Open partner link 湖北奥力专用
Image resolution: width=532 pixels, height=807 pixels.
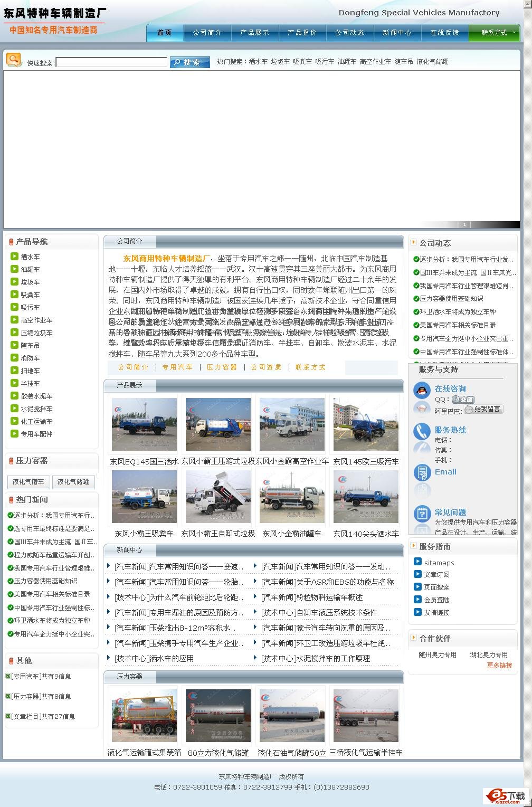tap(489, 654)
